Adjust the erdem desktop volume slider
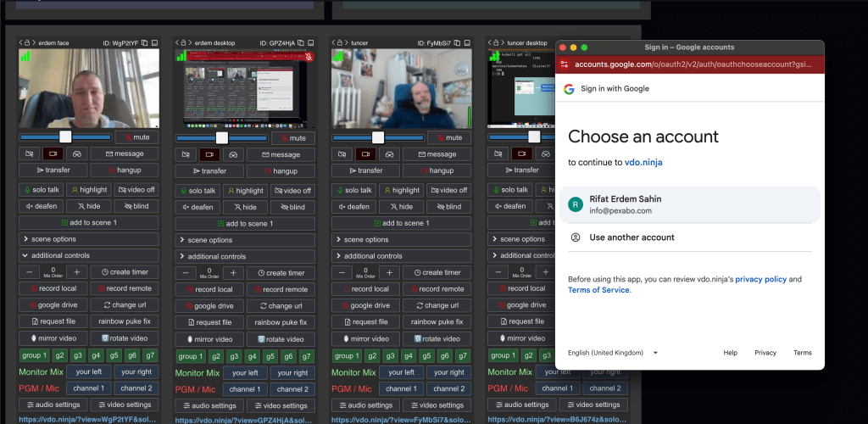The image size is (868, 424). point(222,138)
